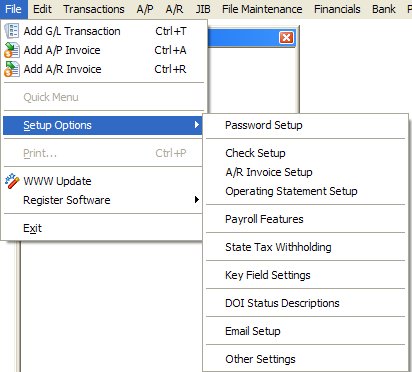Viewport: 412px width, 372px height.
Task: Open the File menu
Action: [13, 9]
